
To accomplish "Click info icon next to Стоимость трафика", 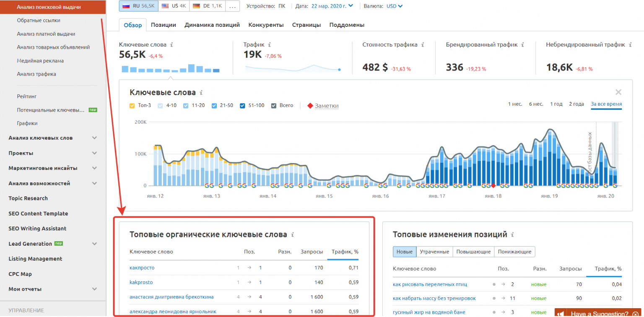I will coord(423,44).
